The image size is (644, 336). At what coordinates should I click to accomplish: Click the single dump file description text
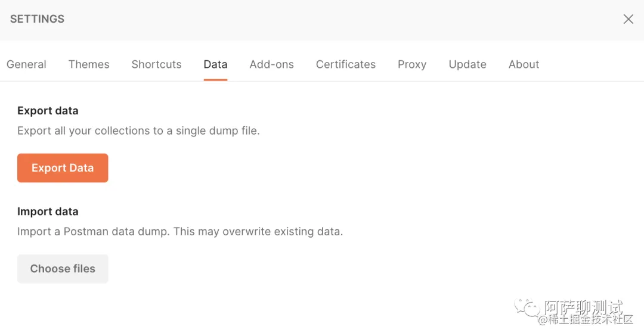138,131
